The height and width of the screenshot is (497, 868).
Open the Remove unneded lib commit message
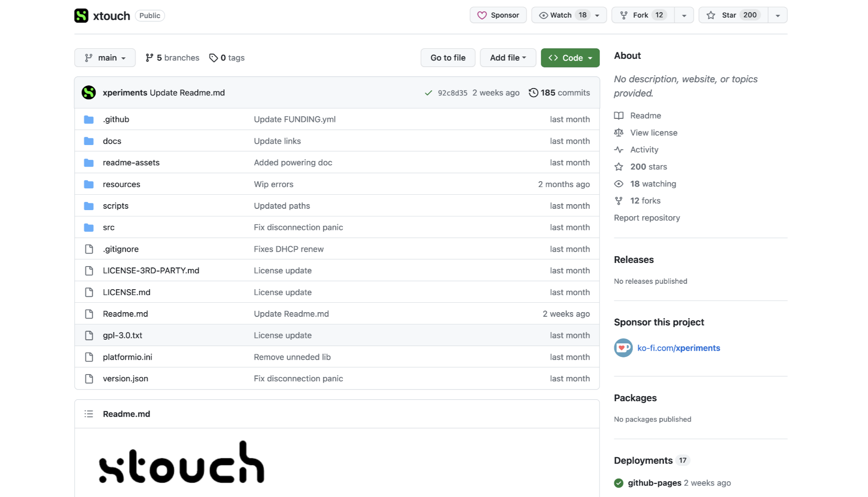pos(292,357)
